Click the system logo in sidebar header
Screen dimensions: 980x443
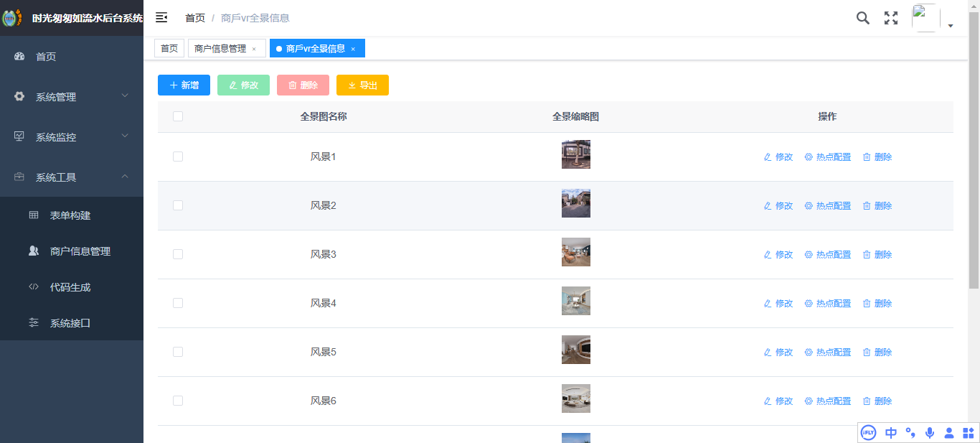click(x=12, y=18)
